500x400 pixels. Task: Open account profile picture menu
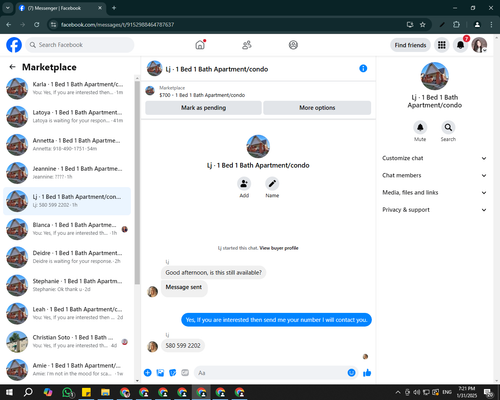[479, 45]
